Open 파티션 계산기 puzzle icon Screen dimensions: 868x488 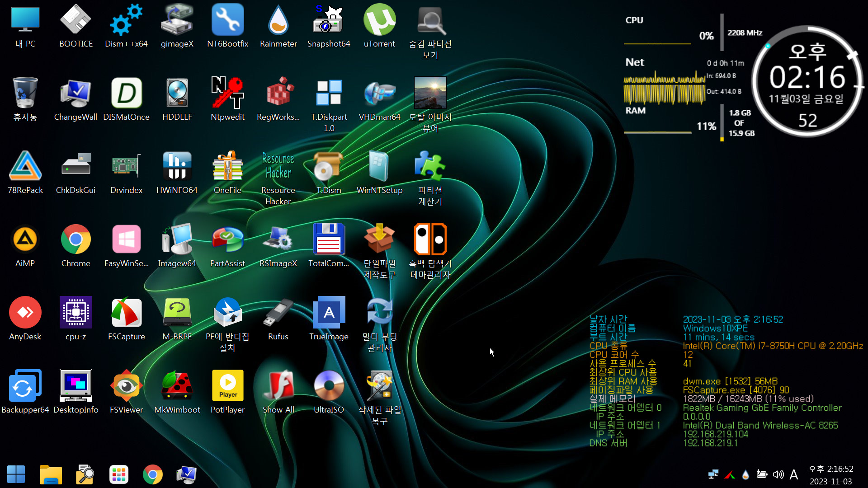pyautogui.click(x=430, y=178)
